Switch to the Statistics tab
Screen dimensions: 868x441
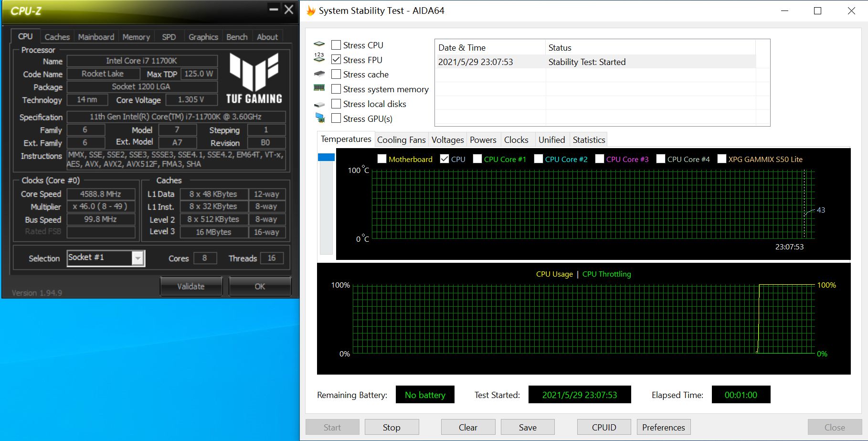tap(589, 140)
